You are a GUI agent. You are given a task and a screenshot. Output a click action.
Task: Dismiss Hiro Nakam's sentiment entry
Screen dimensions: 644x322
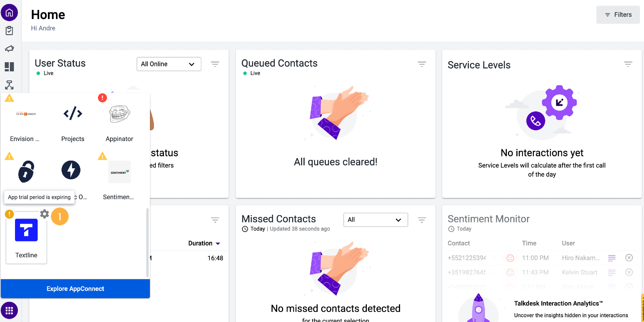point(629,258)
